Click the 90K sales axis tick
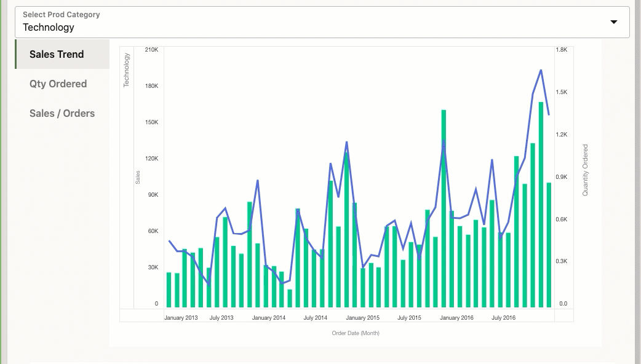This screenshot has height=364, width=641. (x=153, y=195)
